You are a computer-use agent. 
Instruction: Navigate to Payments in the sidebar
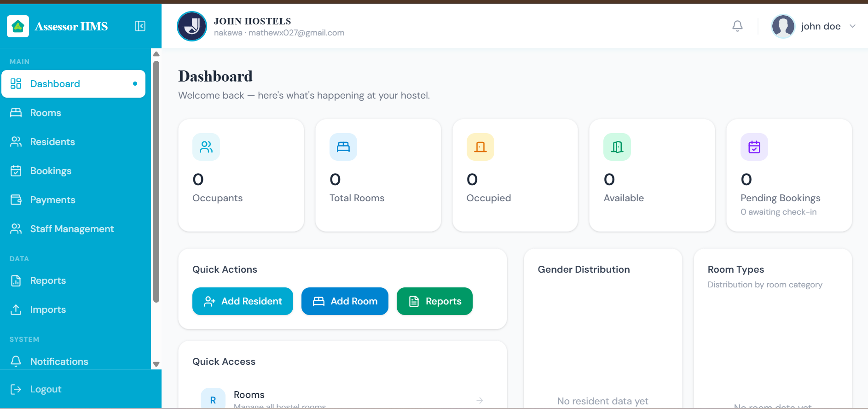pyautogui.click(x=74, y=200)
